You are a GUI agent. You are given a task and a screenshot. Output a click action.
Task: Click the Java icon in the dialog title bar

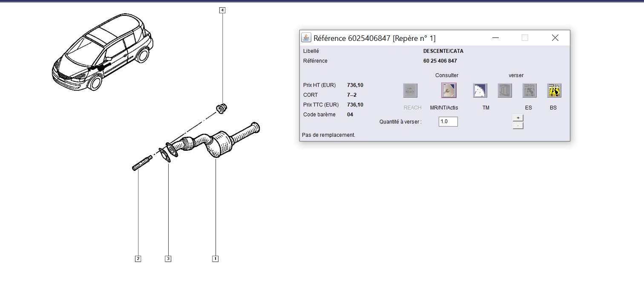click(x=306, y=37)
